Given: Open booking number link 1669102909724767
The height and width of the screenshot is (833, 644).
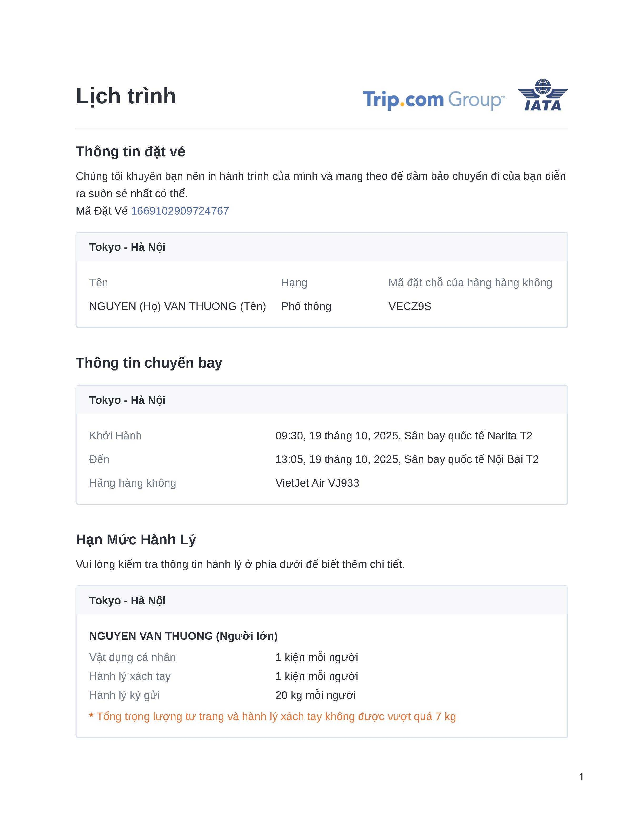Looking at the screenshot, I should pos(180,211).
